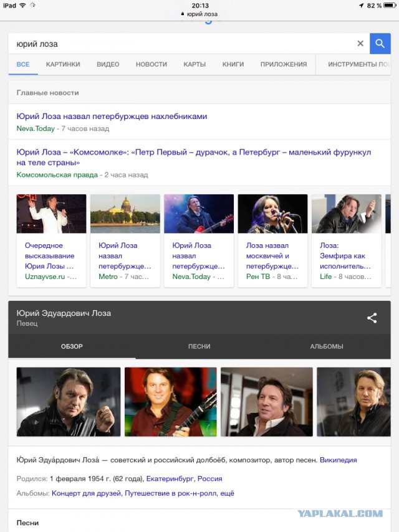Open the Life news card image
This screenshot has width=399, height=532.
click(x=347, y=214)
